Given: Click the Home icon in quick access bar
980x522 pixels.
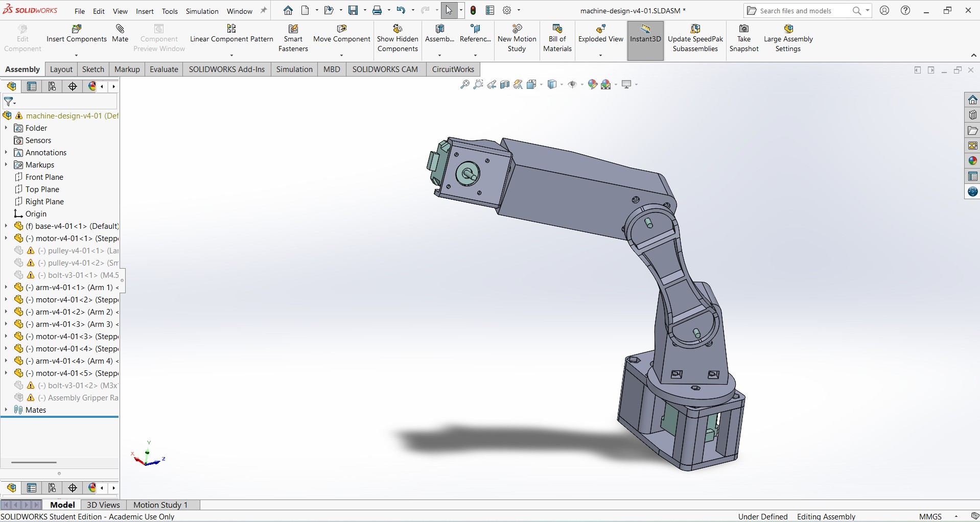Looking at the screenshot, I should click(x=288, y=10).
